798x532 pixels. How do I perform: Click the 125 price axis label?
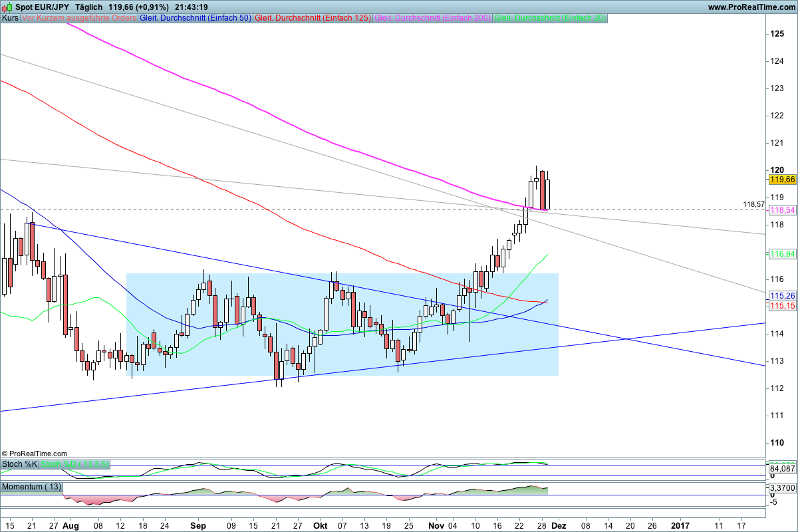[777, 33]
